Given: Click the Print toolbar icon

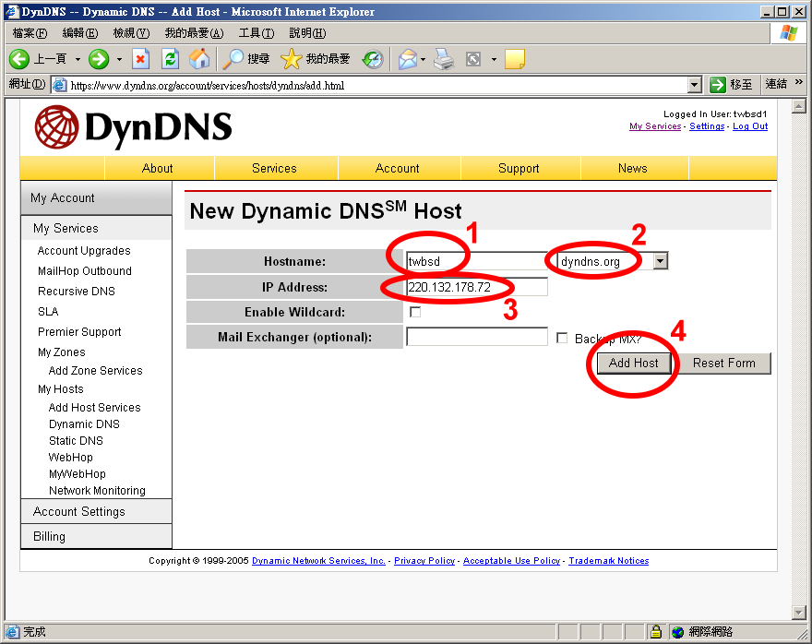Looking at the screenshot, I should tap(445, 59).
